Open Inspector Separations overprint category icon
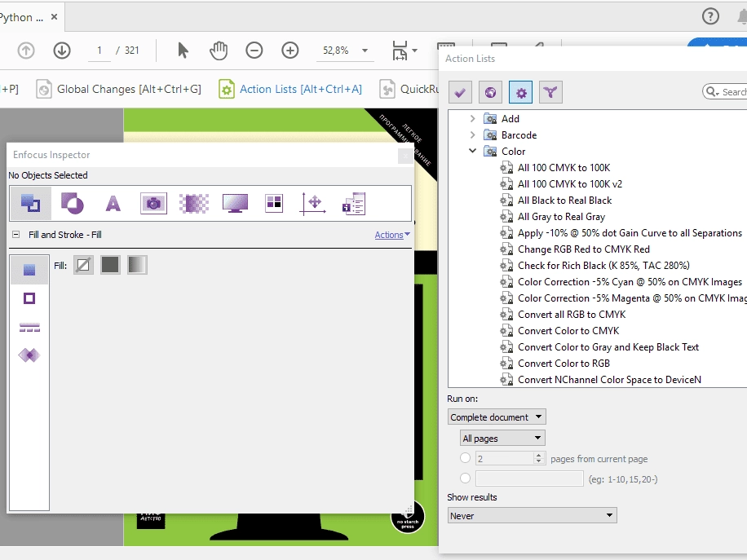The height and width of the screenshot is (560, 747). coord(72,203)
